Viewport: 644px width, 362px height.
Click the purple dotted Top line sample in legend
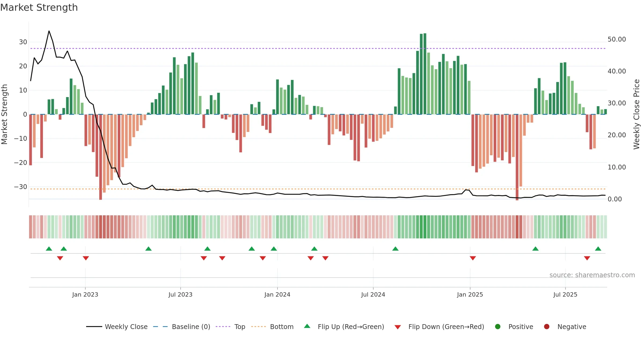[x=223, y=327]
